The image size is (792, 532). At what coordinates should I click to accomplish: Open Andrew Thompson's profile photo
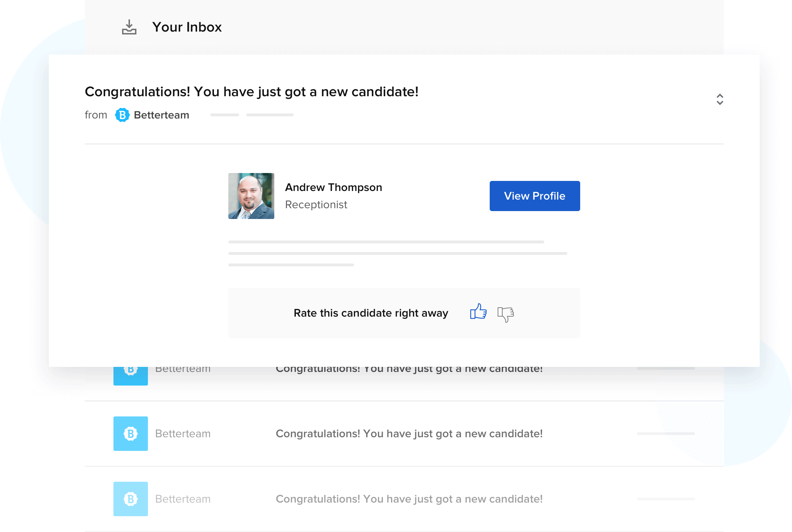[251, 196]
